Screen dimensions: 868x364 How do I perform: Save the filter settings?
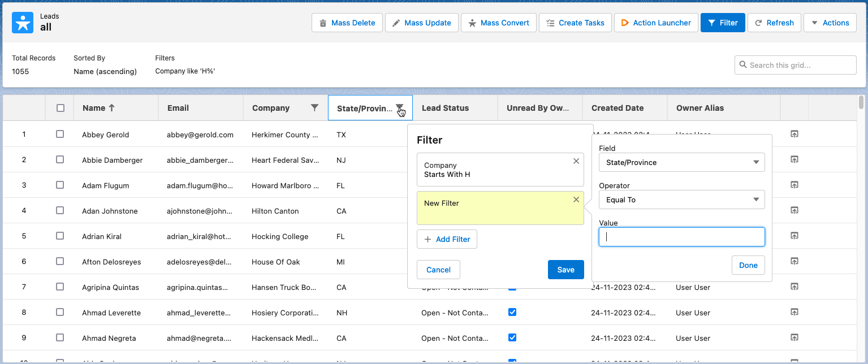pyautogui.click(x=566, y=270)
